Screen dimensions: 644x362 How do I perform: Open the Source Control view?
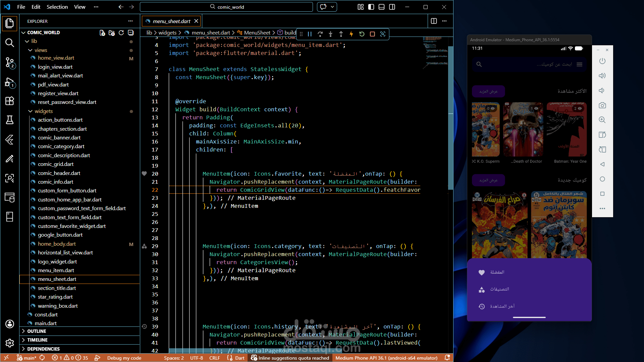click(10, 62)
